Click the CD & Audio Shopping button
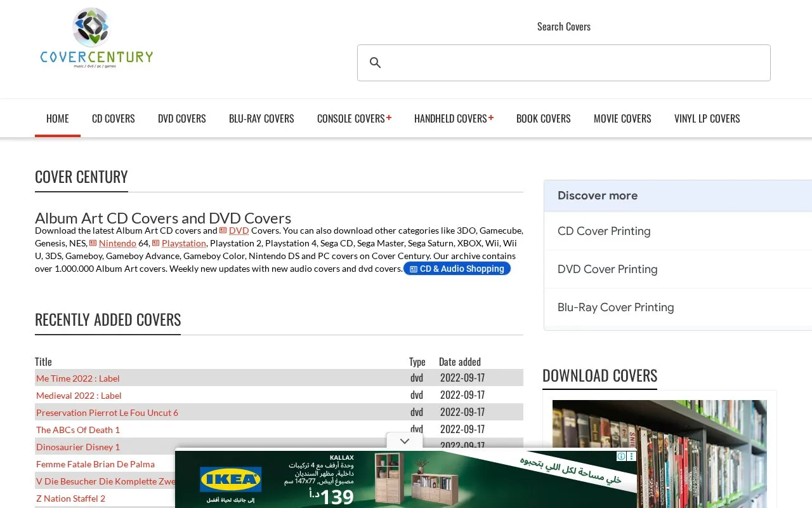This screenshot has width=812, height=508. (457, 269)
